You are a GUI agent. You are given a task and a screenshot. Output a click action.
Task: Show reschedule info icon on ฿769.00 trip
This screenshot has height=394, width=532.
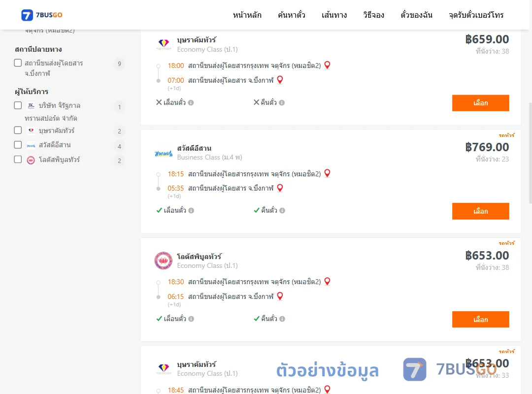click(191, 210)
